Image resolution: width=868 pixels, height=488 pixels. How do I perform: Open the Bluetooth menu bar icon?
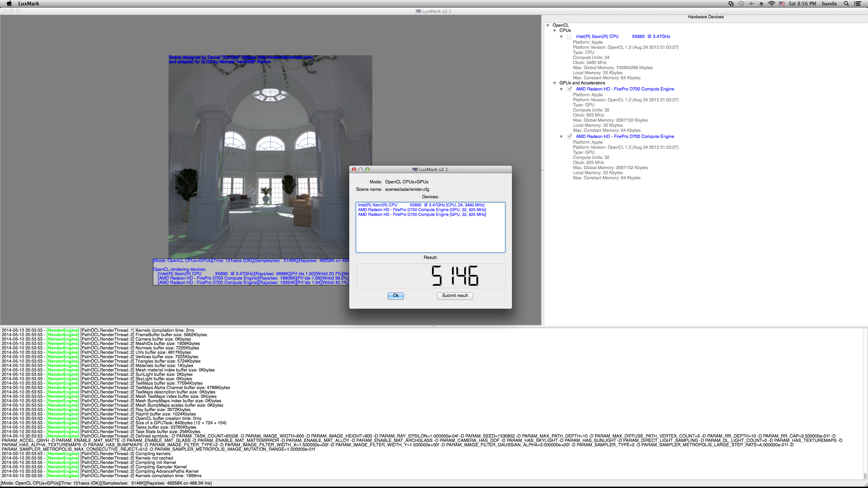point(751,3)
